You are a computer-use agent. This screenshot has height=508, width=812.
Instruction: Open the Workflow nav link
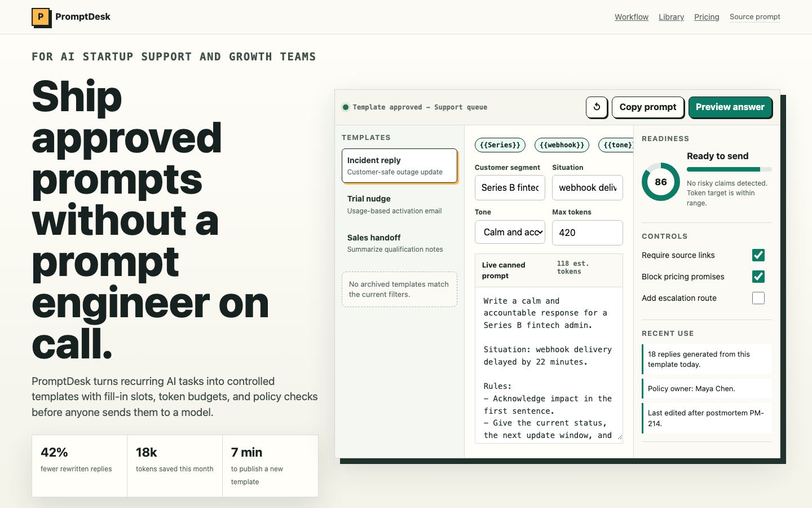click(632, 17)
